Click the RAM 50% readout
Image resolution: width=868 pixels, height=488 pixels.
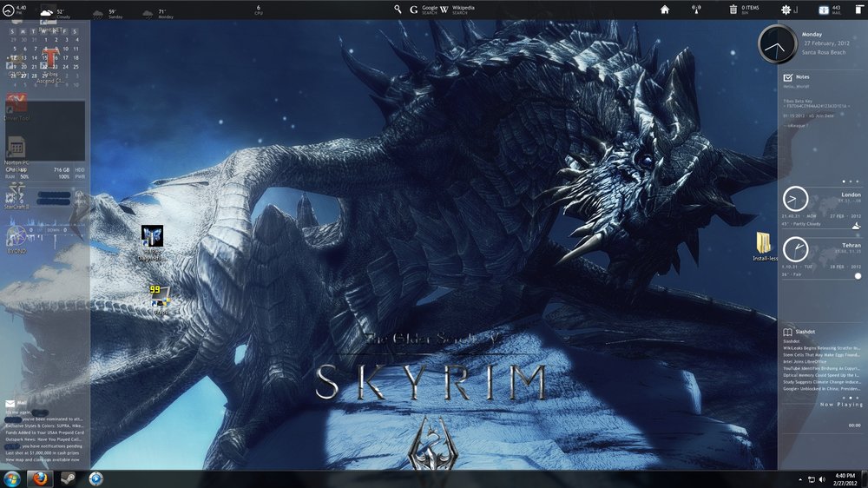coord(16,176)
